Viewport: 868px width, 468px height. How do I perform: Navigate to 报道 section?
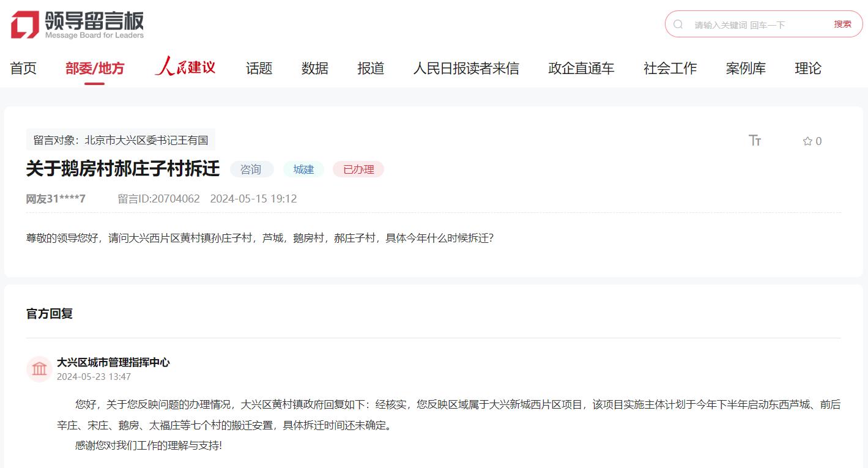click(371, 69)
